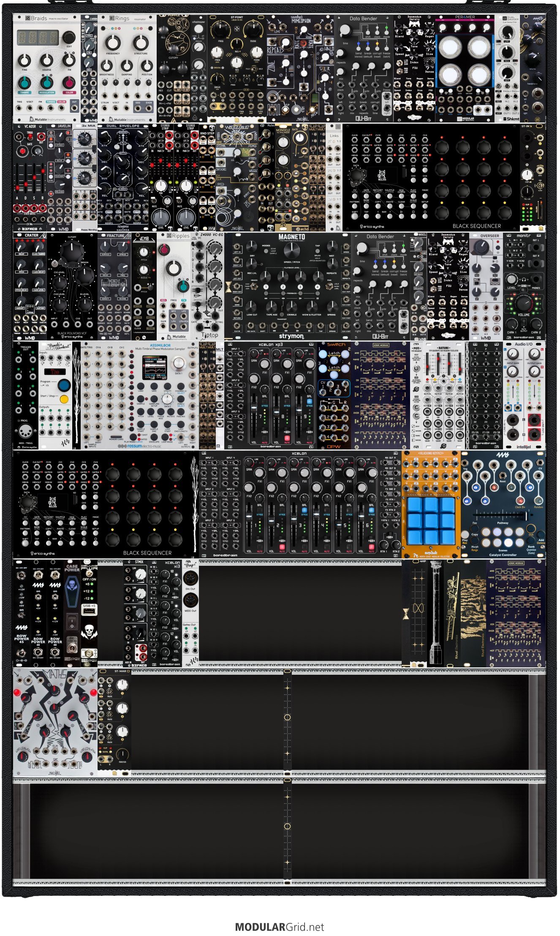Click the RND STEP module

tap(207, 177)
